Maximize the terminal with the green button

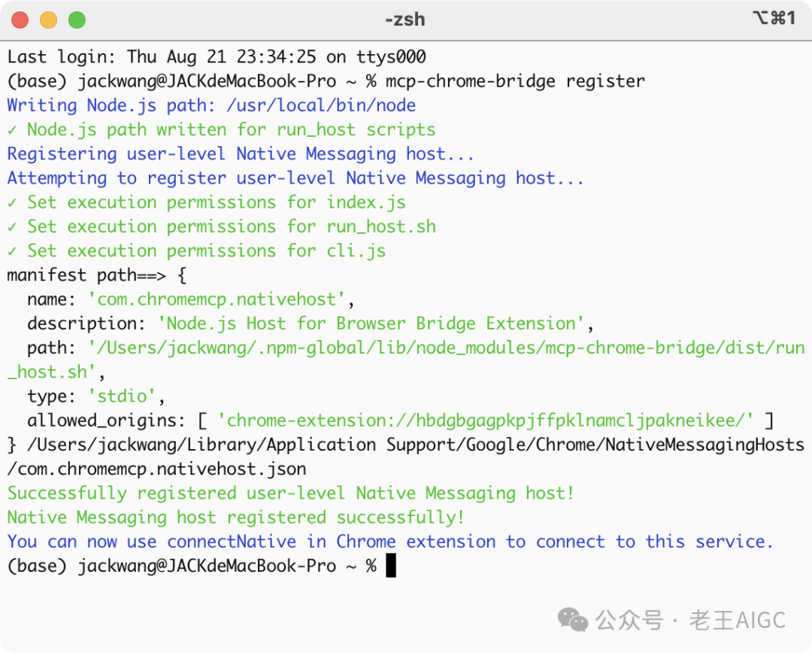click(x=77, y=20)
